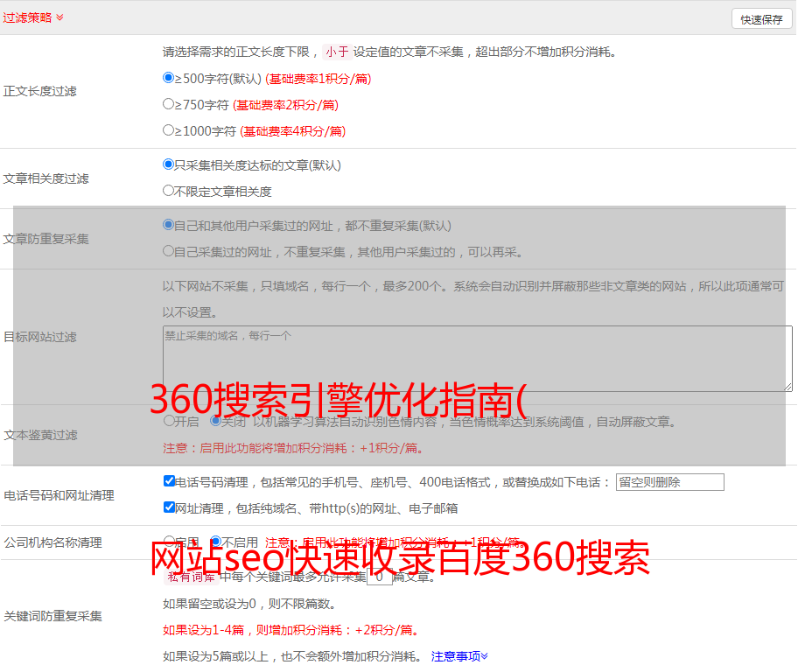Toggle the 电话号码清理 checkbox
This screenshot has width=798, height=672.
169,481
